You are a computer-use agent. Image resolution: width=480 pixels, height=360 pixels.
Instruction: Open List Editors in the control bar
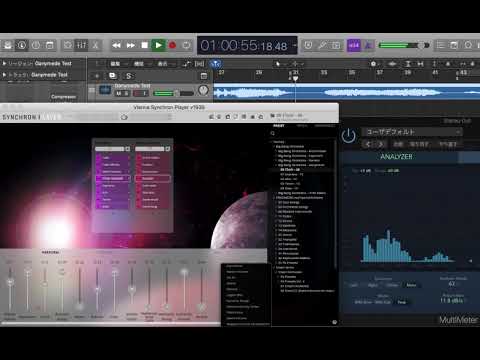click(441, 45)
